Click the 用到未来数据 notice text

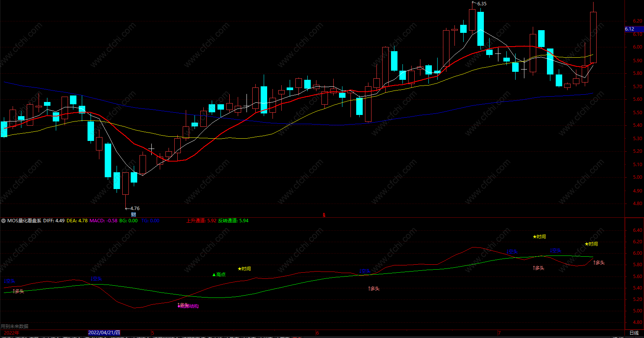[15, 327]
